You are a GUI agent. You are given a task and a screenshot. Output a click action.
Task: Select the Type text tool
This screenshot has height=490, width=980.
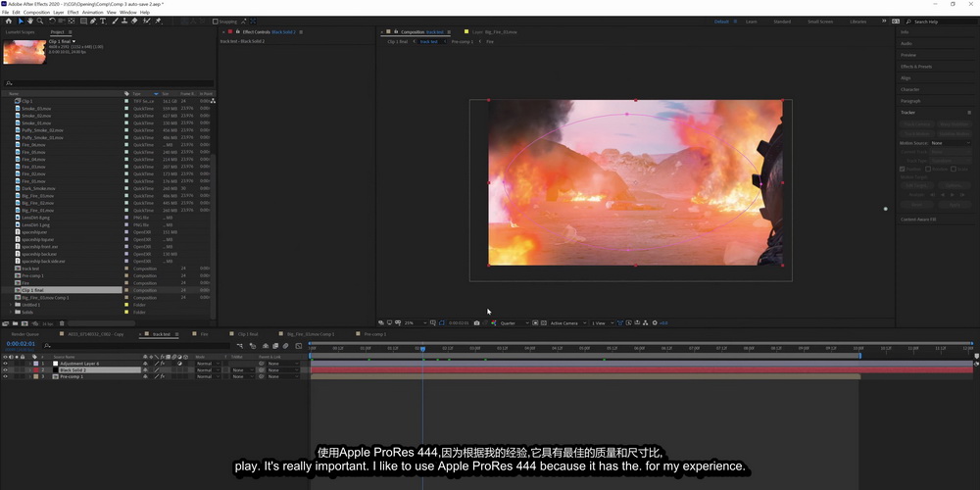[x=103, y=22]
